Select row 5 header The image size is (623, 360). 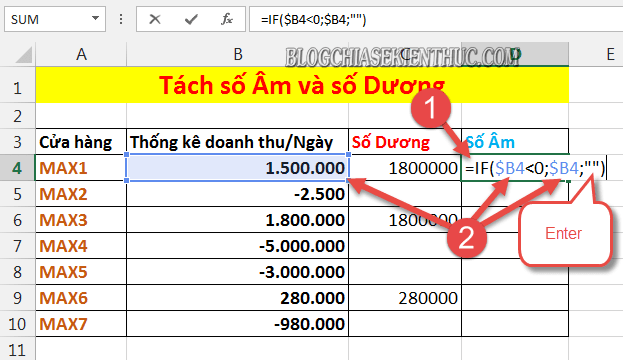pyautogui.click(x=17, y=194)
